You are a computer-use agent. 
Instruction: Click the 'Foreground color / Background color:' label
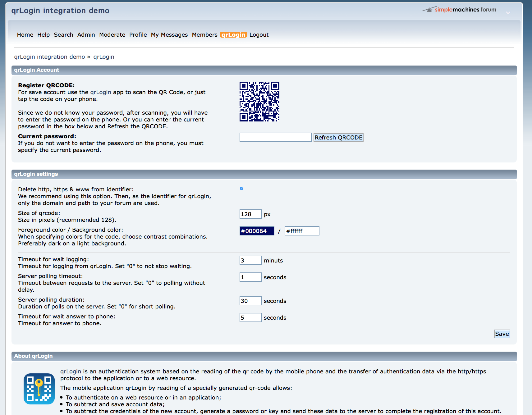pos(71,230)
